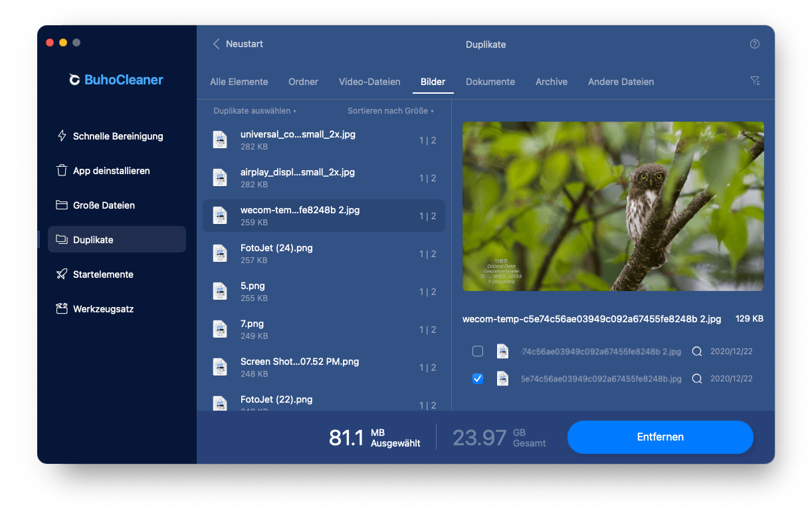
Task: Open Startelemente in the sidebar
Action: [117, 274]
